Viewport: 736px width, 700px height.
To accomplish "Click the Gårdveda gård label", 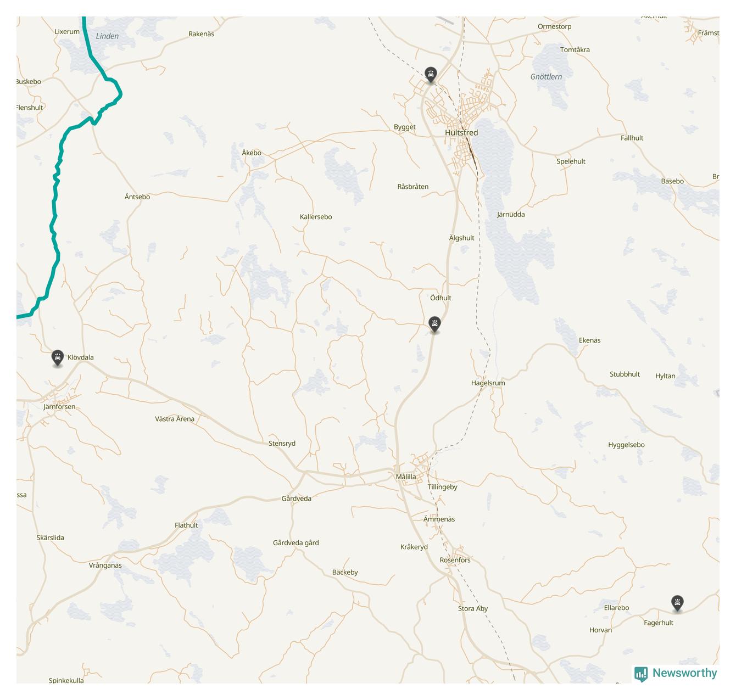I will (x=295, y=543).
